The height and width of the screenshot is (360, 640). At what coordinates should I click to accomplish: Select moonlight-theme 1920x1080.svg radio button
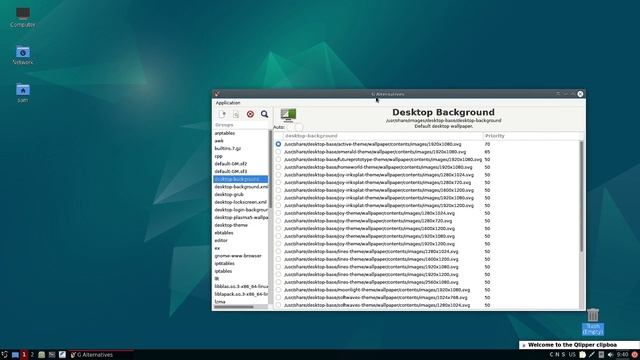tap(278, 290)
